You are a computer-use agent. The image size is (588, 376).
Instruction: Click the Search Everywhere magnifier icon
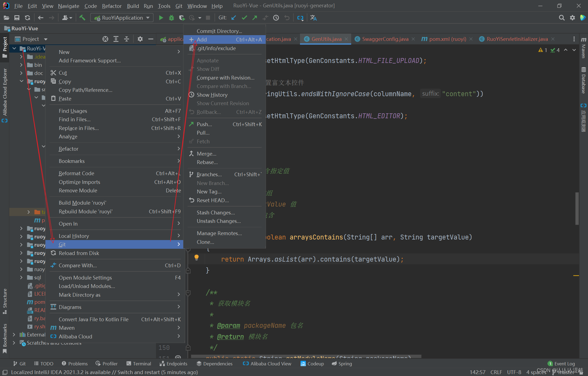pos(562,18)
